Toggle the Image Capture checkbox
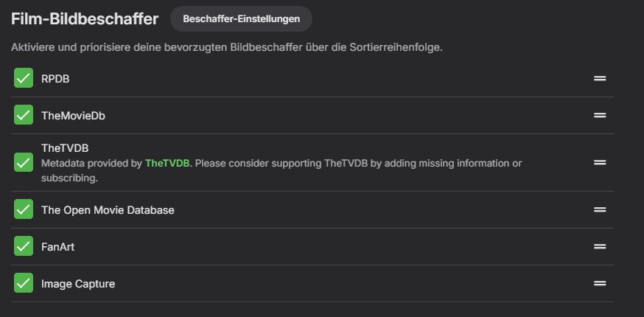The image size is (644, 317). [x=24, y=283]
